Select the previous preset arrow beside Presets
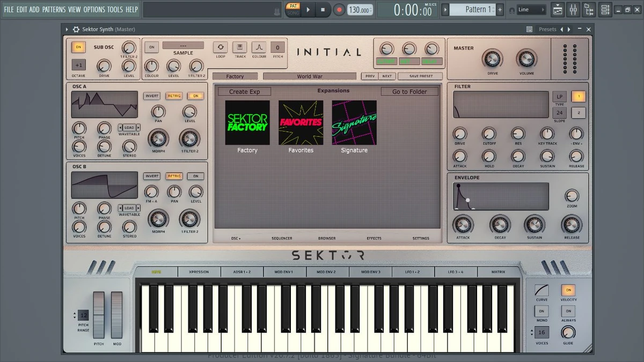Viewport: 644px width, 362px height. [561, 29]
